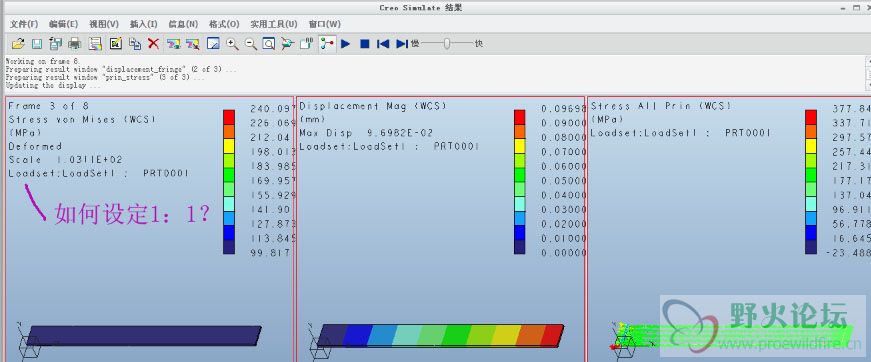Click the red X delete icon
871x362 pixels.
click(153, 43)
